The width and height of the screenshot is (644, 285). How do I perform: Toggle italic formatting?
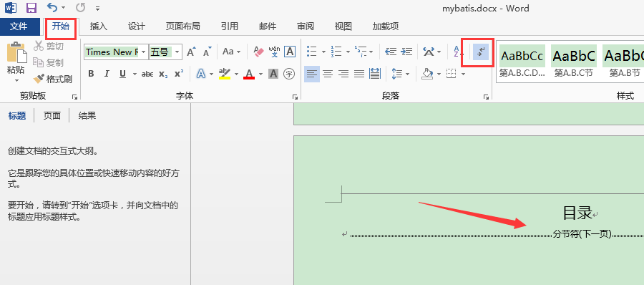pyautogui.click(x=107, y=74)
